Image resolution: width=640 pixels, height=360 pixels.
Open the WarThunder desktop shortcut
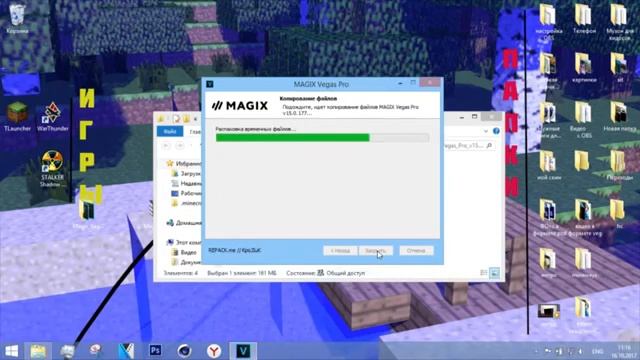(53, 116)
